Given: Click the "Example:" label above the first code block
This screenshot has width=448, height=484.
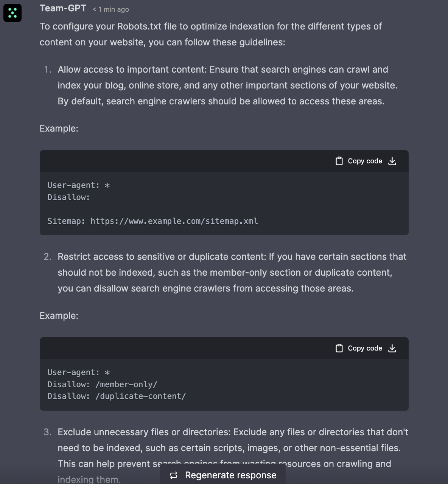Looking at the screenshot, I should tap(59, 129).
